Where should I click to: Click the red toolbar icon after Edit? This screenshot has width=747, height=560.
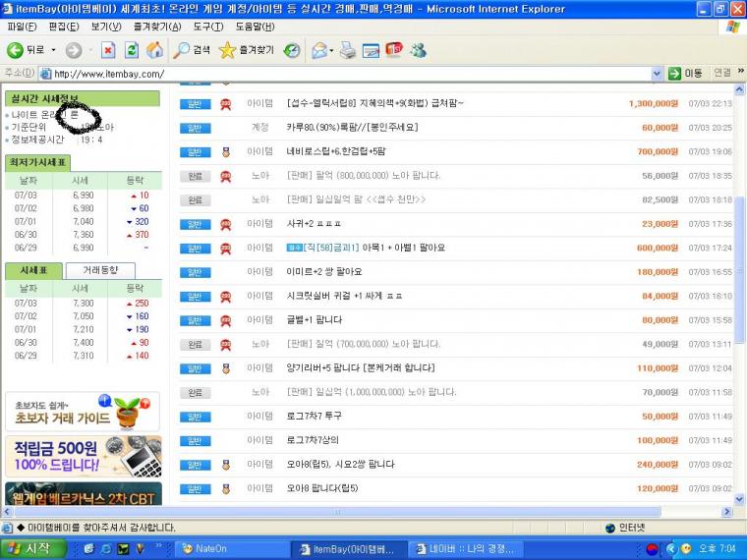[x=394, y=50]
